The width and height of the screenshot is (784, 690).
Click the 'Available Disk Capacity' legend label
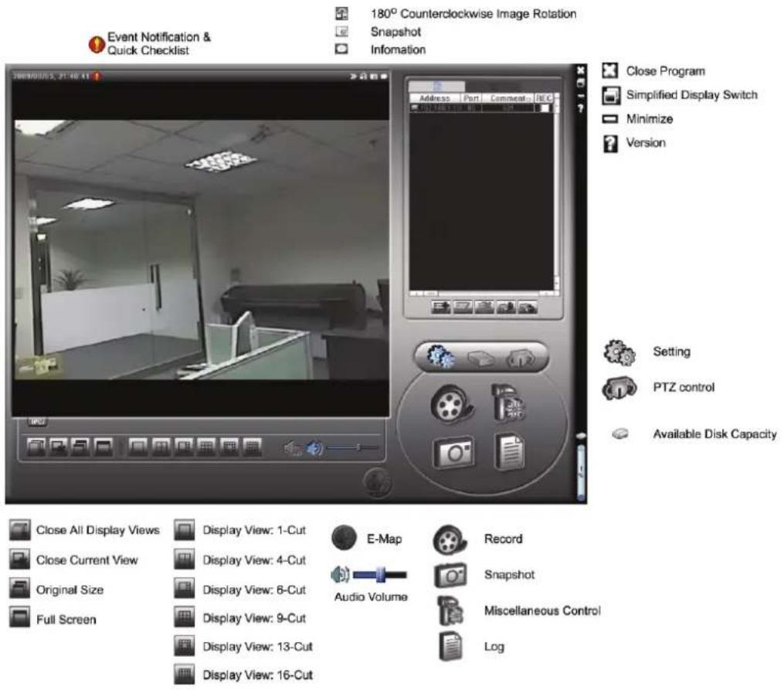point(715,434)
